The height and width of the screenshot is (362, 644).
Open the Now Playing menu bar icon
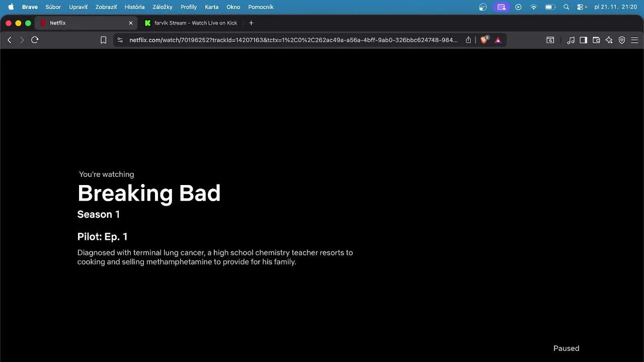pyautogui.click(x=519, y=7)
